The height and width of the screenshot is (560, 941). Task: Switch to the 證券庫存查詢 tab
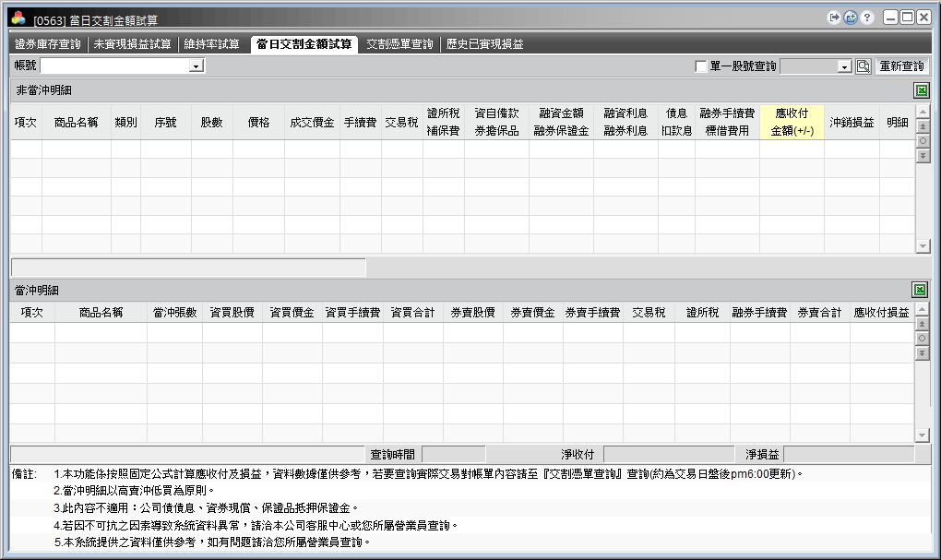coord(48,43)
